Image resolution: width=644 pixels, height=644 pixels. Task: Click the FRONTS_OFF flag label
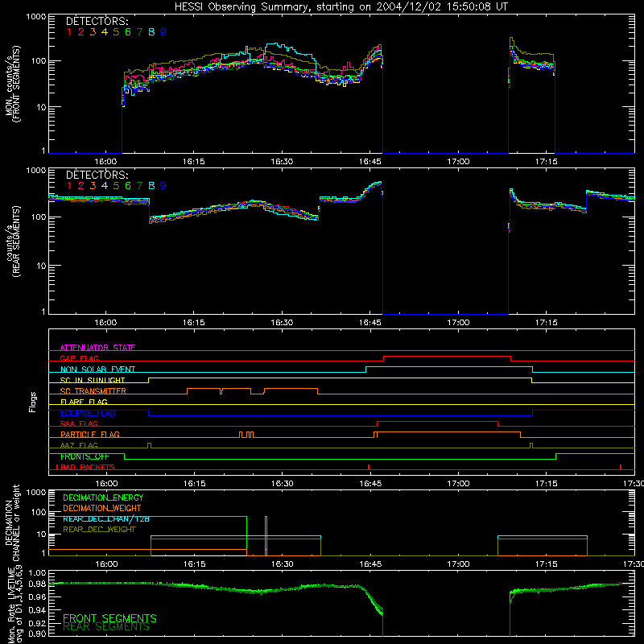point(85,456)
